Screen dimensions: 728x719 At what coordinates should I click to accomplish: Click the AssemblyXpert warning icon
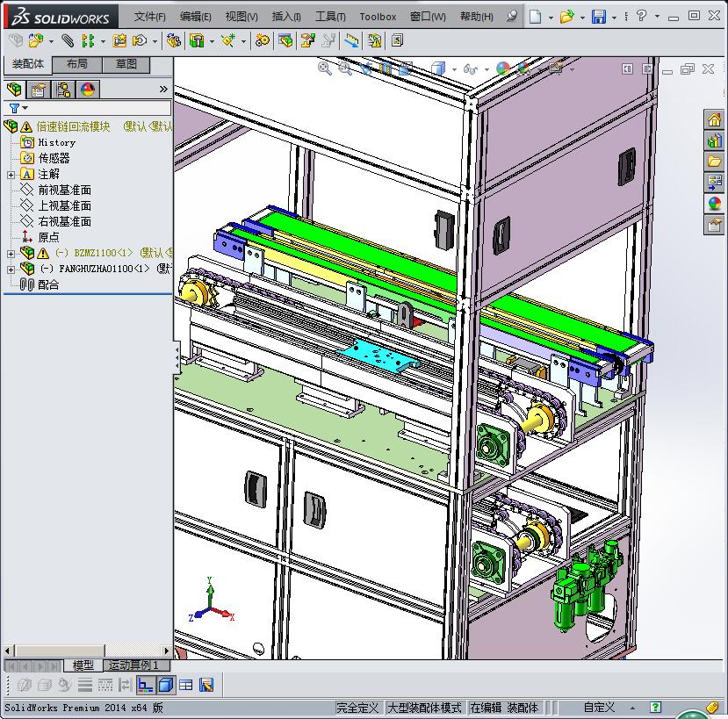(374, 41)
